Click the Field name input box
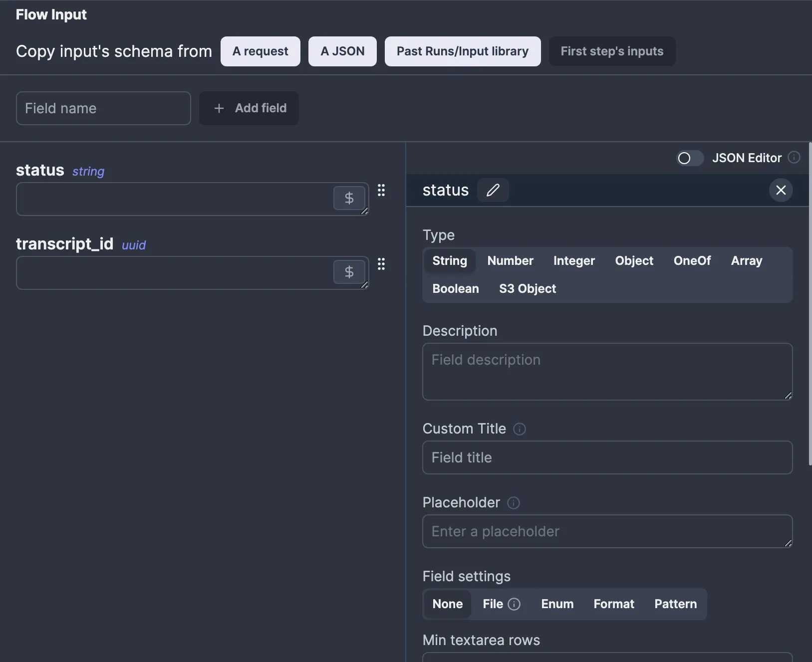 coord(103,108)
